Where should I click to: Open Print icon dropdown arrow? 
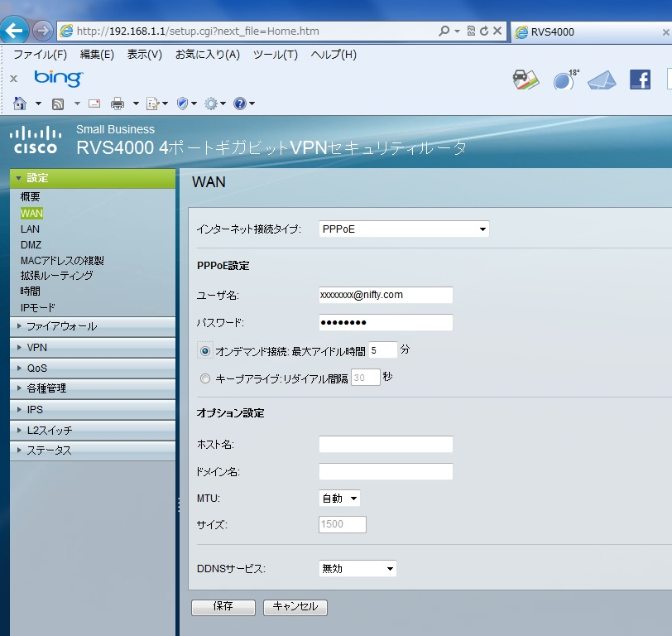pos(136,104)
